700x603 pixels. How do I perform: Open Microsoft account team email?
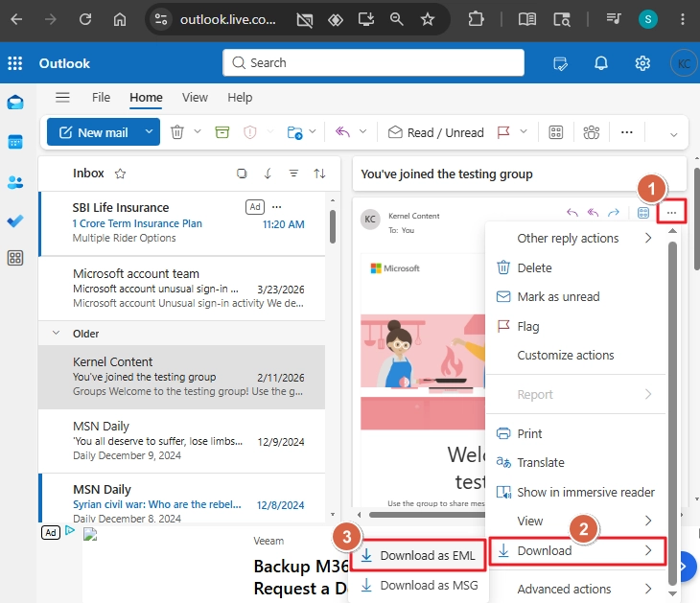(181, 289)
